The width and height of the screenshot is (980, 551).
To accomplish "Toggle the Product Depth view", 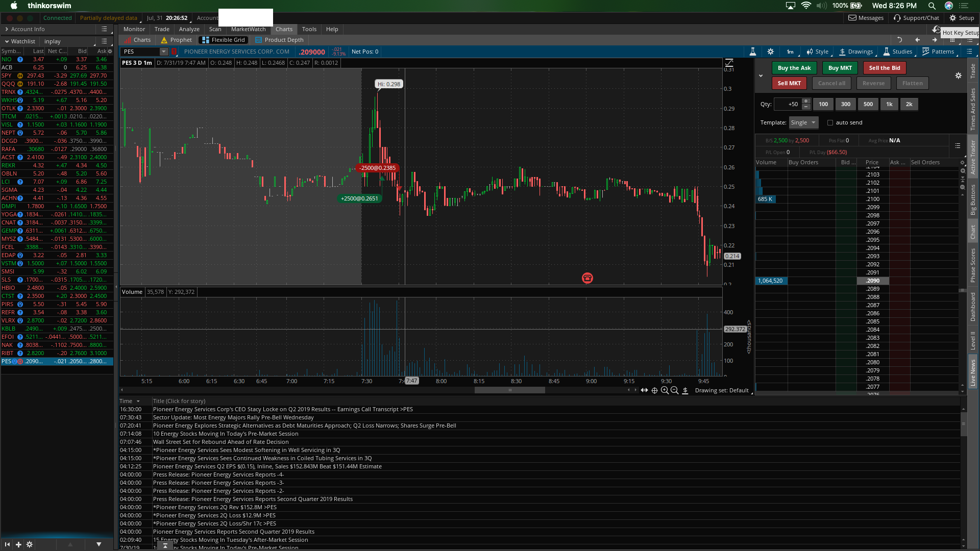I will (279, 40).
